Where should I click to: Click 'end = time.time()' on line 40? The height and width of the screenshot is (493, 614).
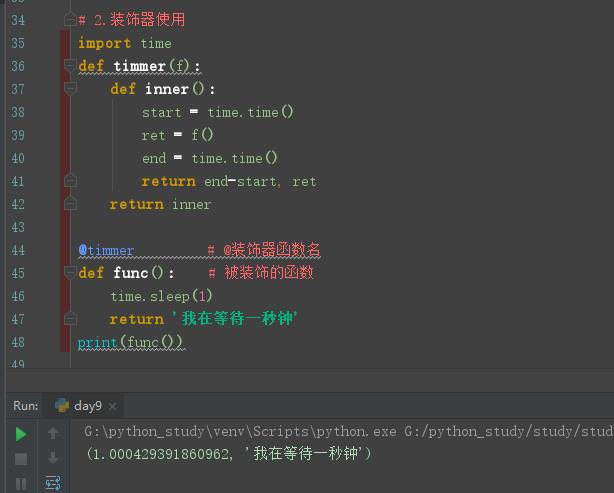click(209, 158)
